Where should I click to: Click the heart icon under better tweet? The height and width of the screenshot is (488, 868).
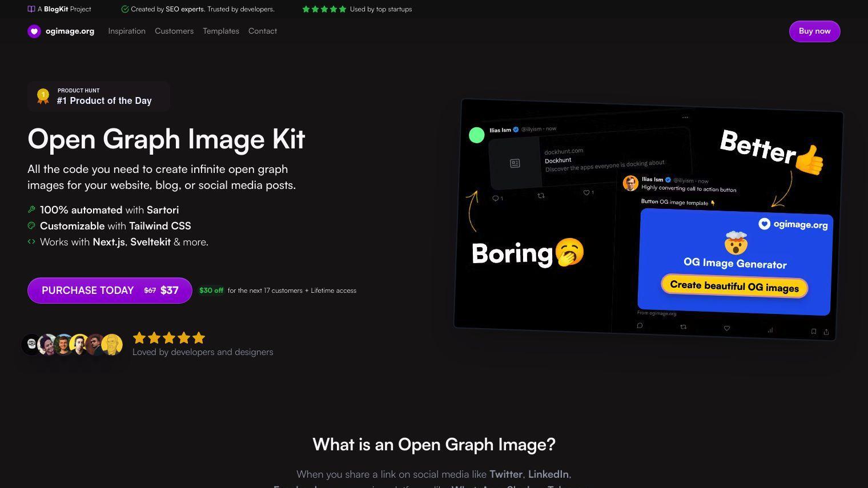[x=726, y=328]
